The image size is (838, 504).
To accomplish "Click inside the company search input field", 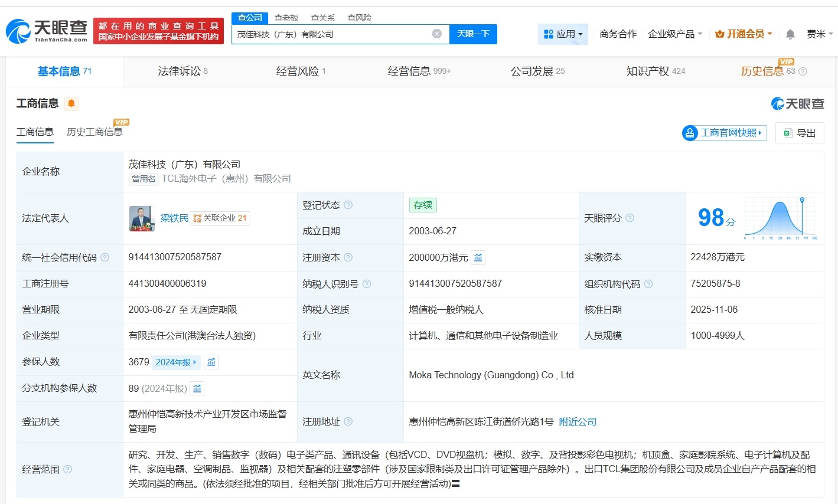I will pos(331,34).
